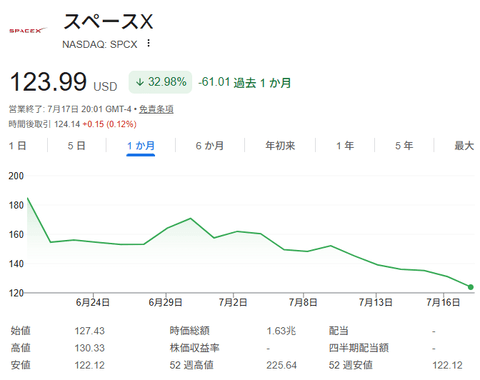Image resolution: width=480 pixels, height=380 pixels.
Task: Click the 123.99 current price
Action: click(x=48, y=82)
